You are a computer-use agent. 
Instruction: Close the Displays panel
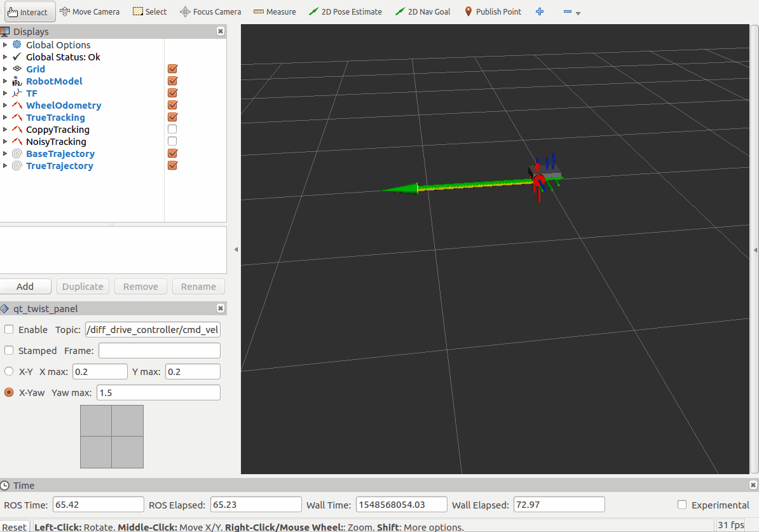click(x=221, y=31)
